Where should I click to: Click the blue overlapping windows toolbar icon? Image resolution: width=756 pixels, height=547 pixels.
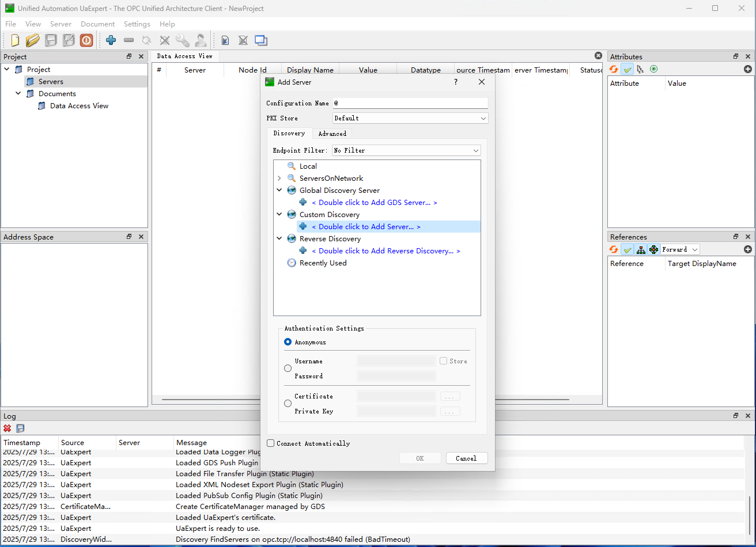pos(261,40)
